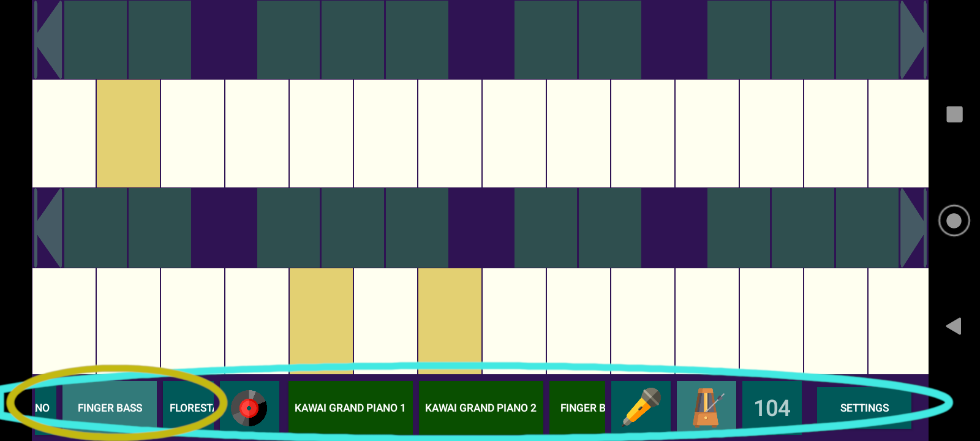Shift the upper keyboard left with its arrow
The width and height of the screenshot is (980, 441).
tap(48, 39)
